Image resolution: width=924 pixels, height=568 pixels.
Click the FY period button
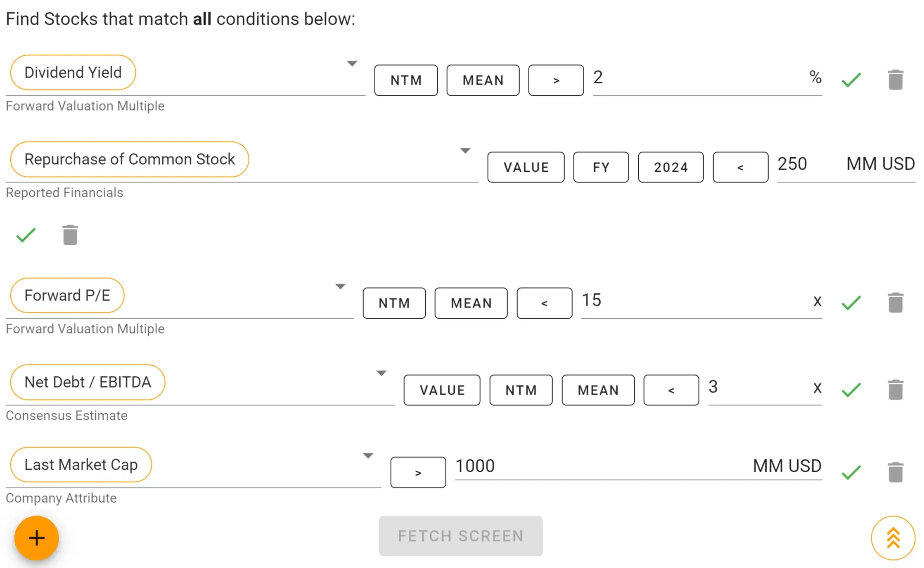[601, 167]
